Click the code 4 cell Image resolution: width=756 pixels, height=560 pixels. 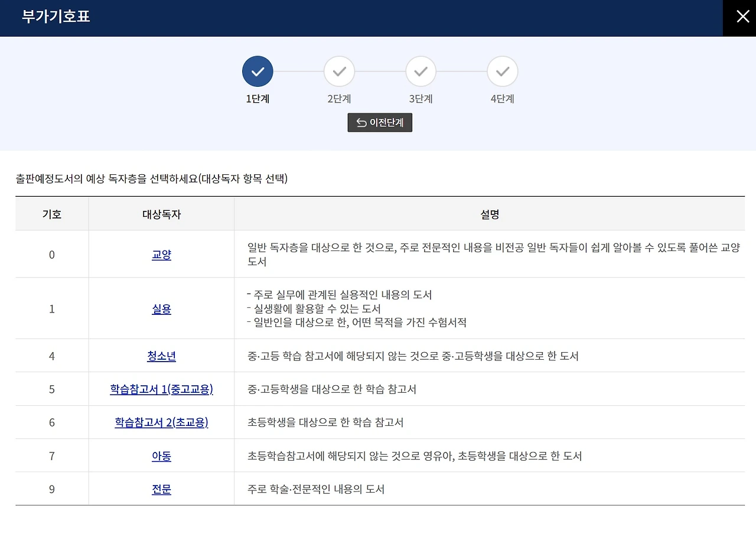(x=52, y=356)
